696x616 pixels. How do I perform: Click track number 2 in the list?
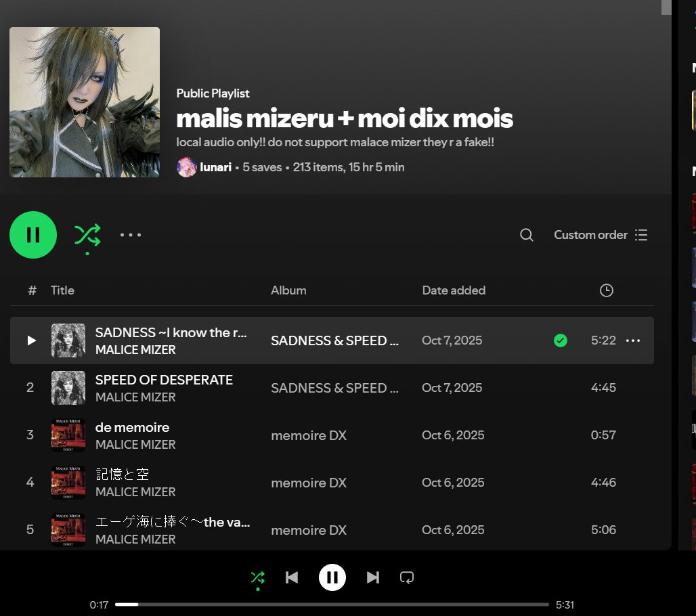tap(30, 388)
